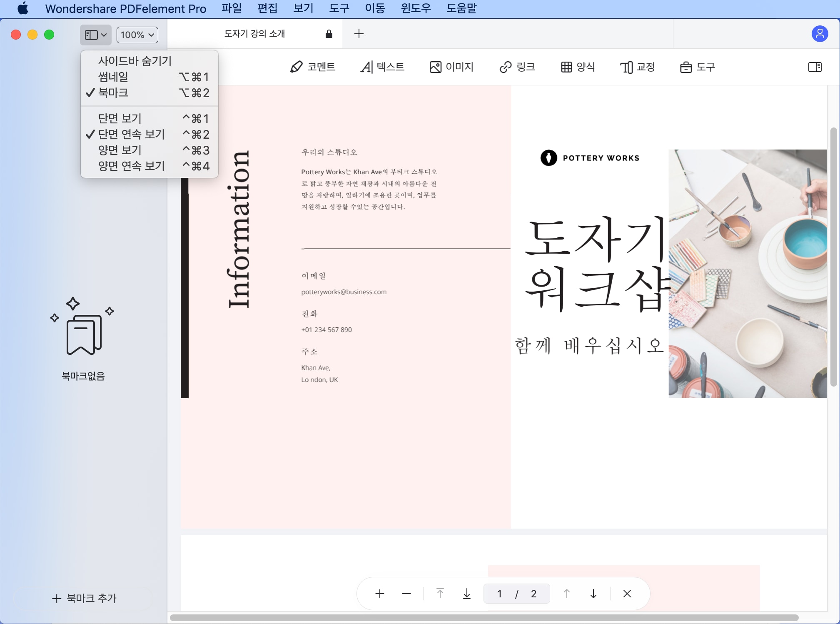Open the 도움말 help menu
Image resolution: width=840 pixels, height=624 pixels.
point(461,8)
